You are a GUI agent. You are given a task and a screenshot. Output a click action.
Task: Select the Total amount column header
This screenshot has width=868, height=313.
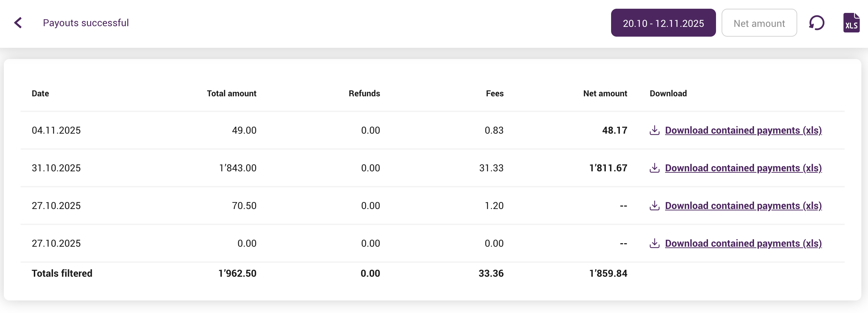pos(231,93)
